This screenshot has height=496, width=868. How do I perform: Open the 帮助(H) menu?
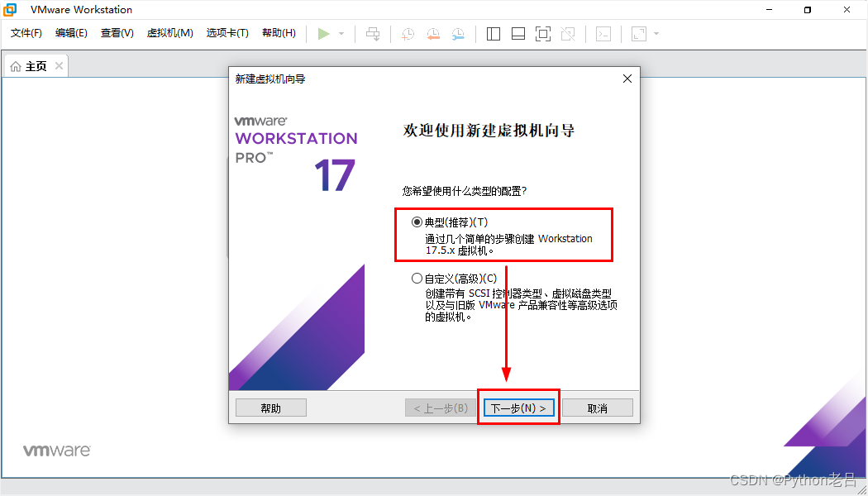279,33
